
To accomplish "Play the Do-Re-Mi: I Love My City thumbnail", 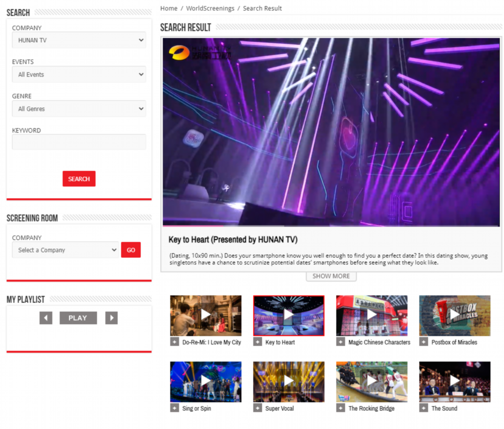I will pos(206,315).
